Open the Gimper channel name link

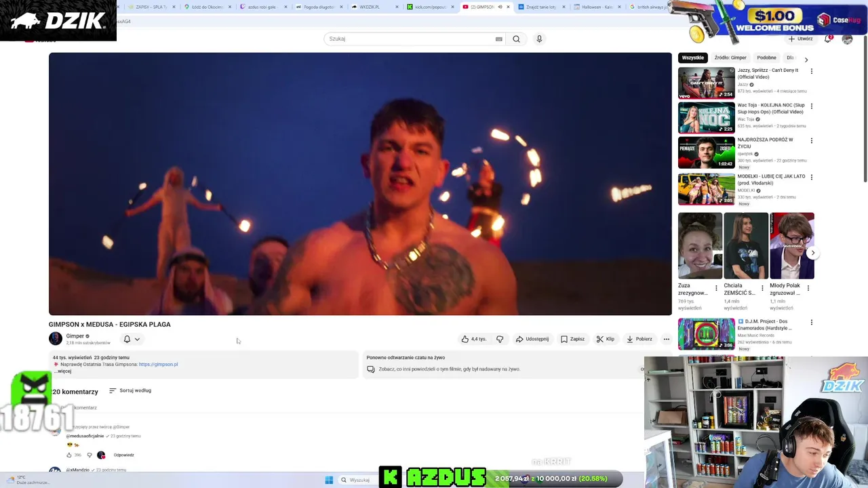pyautogui.click(x=75, y=336)
